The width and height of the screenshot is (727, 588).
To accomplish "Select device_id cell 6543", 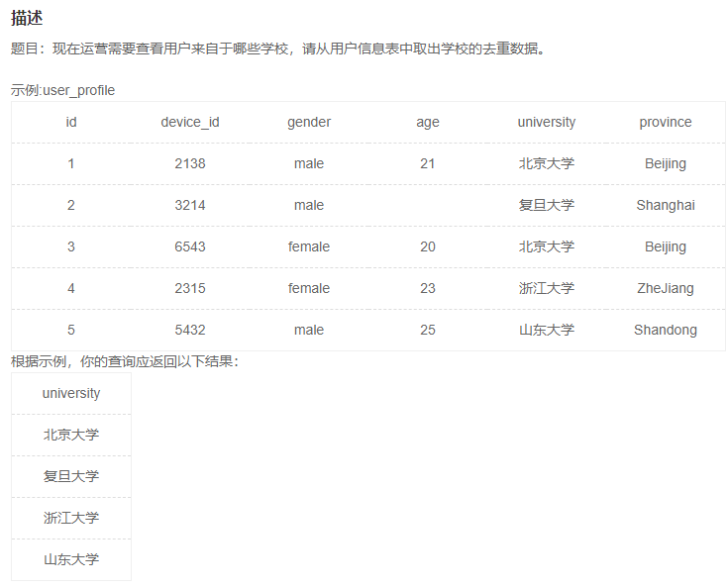I will tap(190, 246).
